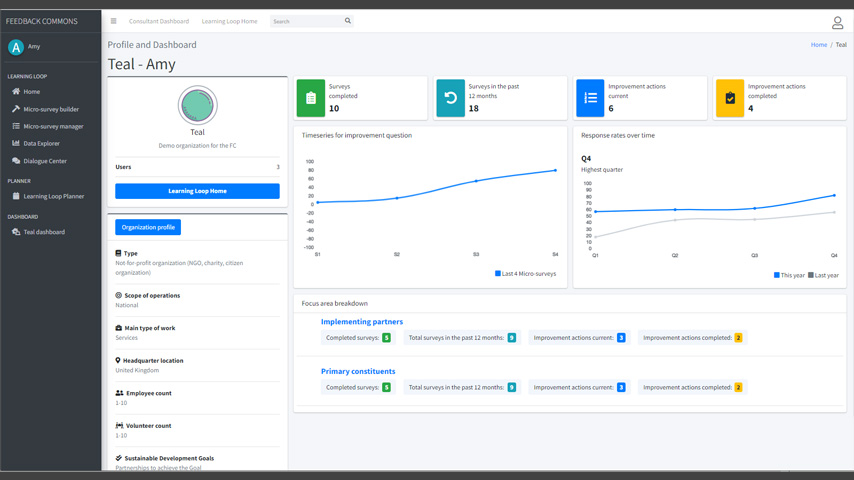Click the teal Surveys past 12 months icon
The width and height of the screenshot is (854, 480).
pos(450,98)
